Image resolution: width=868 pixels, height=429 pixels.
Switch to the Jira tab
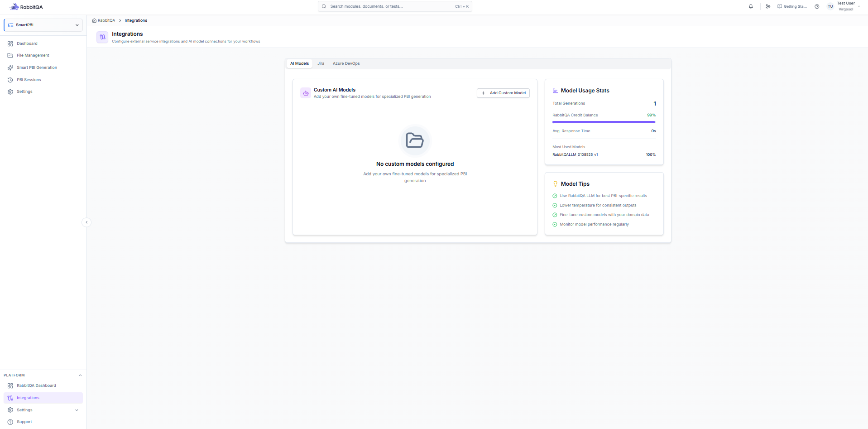(x=321, y=63)
